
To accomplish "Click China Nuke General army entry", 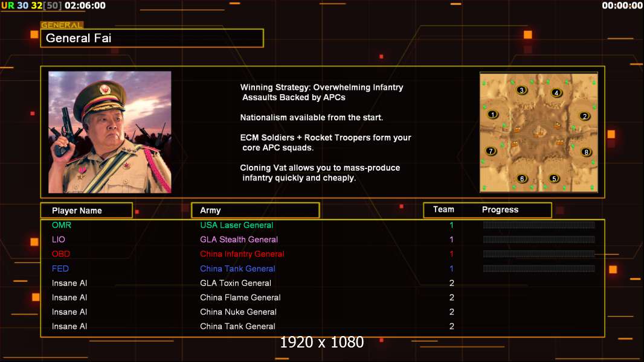I will [238, 312].
